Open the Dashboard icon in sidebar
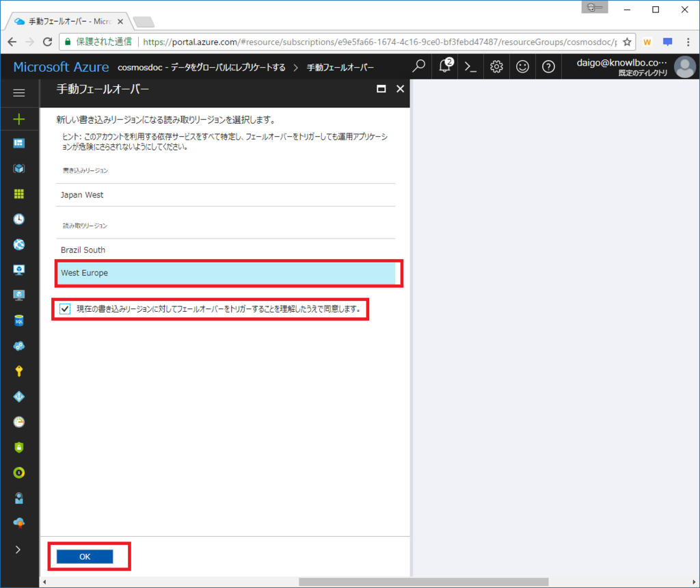Image resolution: width=700 pixels, height=588 pixels. coord(18,143)
